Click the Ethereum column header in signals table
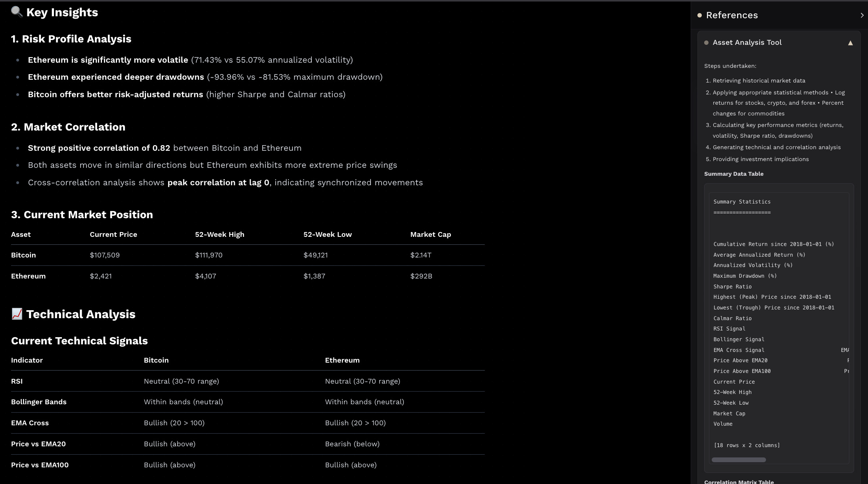This screenshot has width=868, height=484. (x=342, y=360)
